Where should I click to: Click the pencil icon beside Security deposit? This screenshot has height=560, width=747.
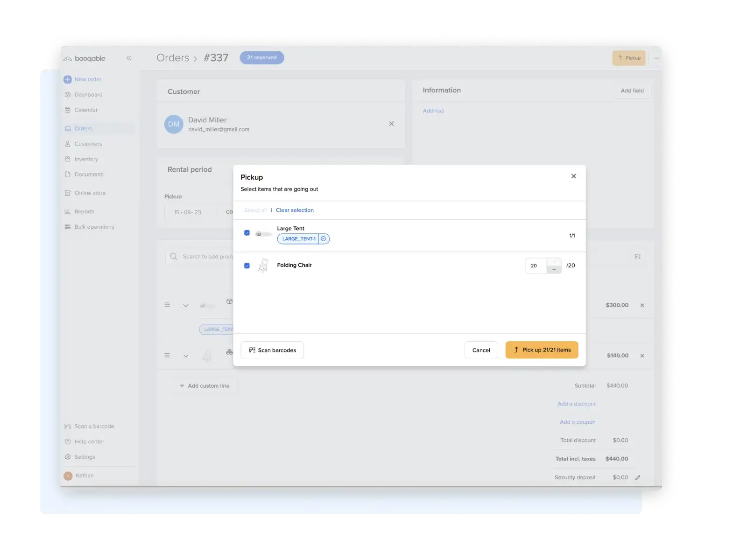[638, 477]
